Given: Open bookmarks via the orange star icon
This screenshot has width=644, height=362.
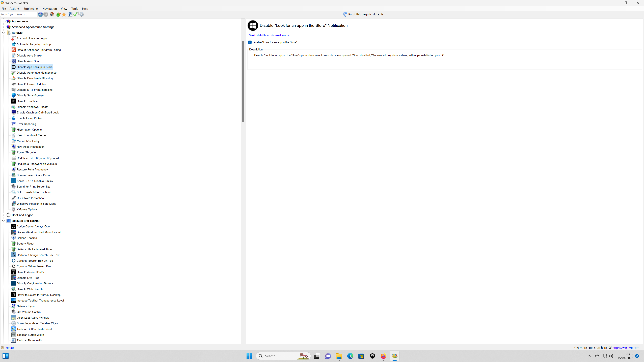Looking at the screenshot, I should click(64, 14).
